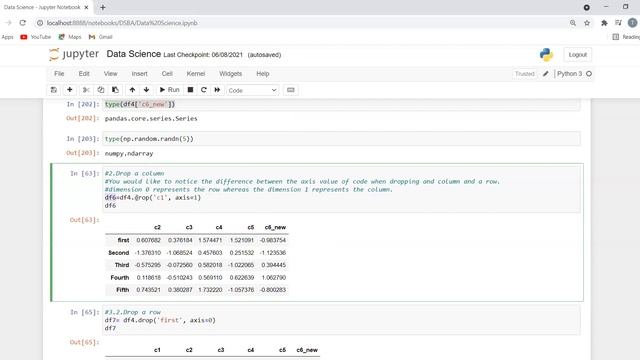640x360 pixels.
Task: Open the File menu
Action: (x=59, y=74)
